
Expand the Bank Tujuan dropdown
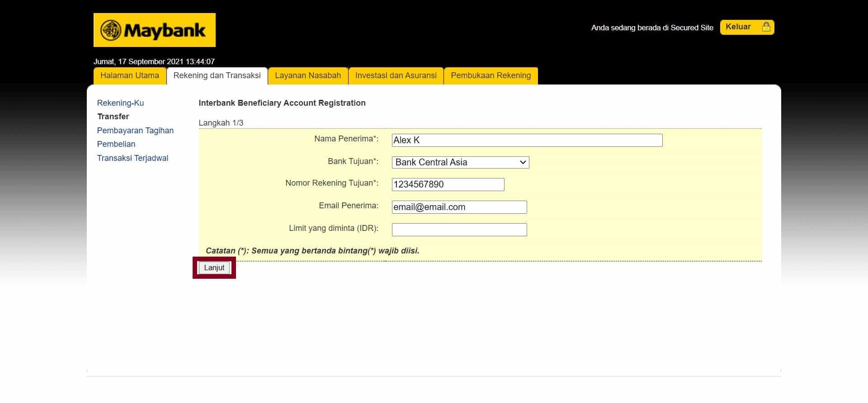point(460,162)
